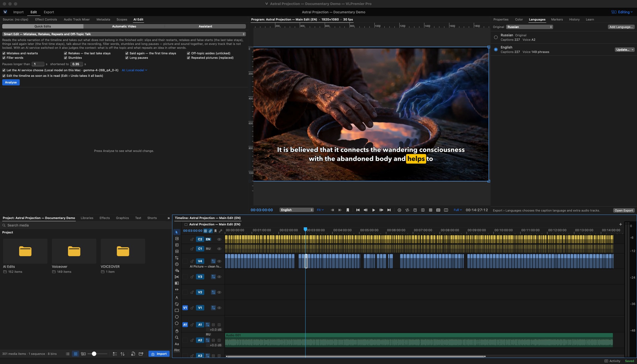Click the play button in Program monitor
637x364 pixels.
374,210
